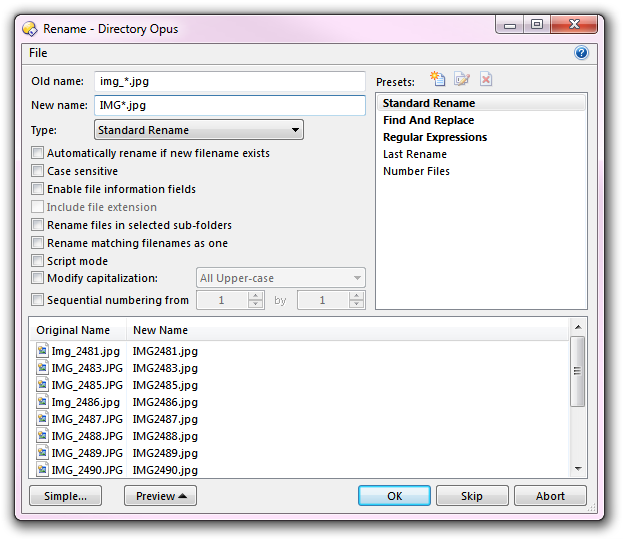
Task: Click the Img_2481.jpg file icon
Action: click(x=42, y=351)
